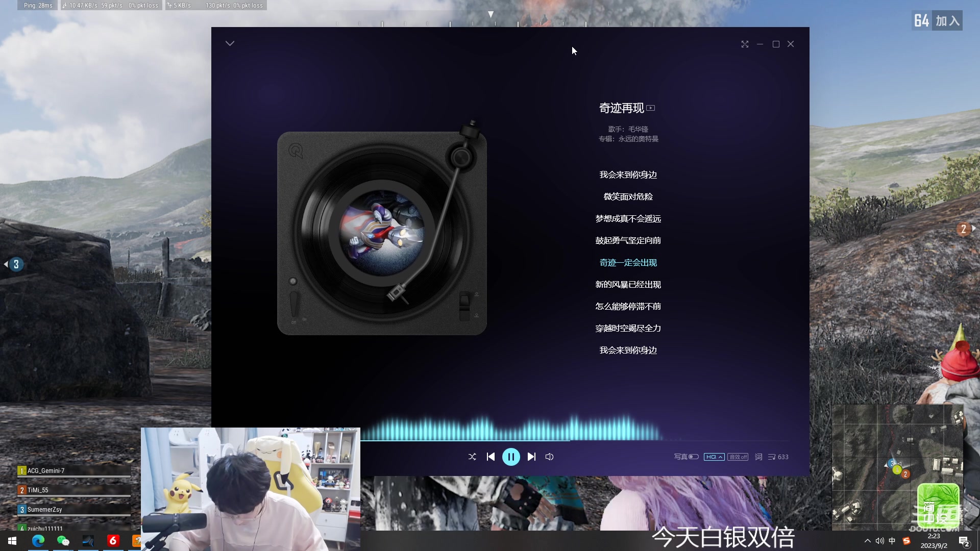The image size is (980, 551).
Task: Select lyric line 穿越时空竭尽全力
Action: (628, 328)
